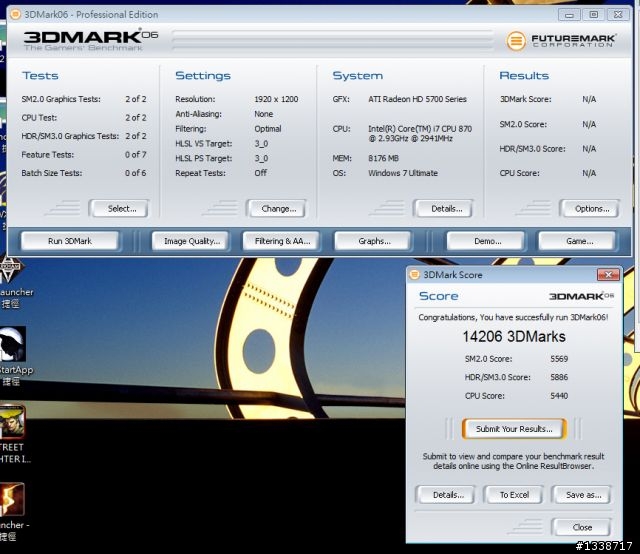Click the 3DMark Score dialog title icon

414,275
